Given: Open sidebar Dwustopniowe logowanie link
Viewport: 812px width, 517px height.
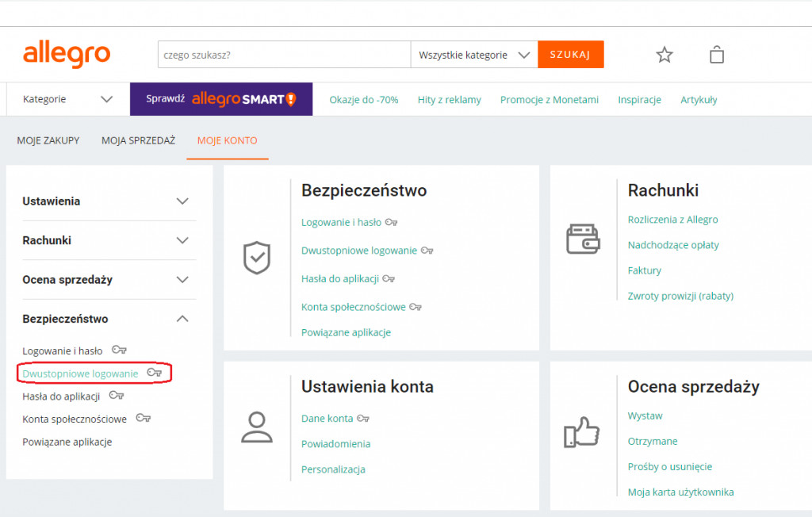Looking at the screenshot, I should (x=80, y=373).
